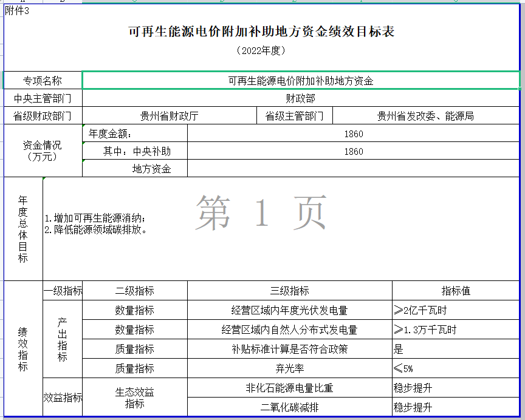Select the highlighted 可再生能源电价附加补助地方资金 cell

pyautogui.click(x=300, y=81)
